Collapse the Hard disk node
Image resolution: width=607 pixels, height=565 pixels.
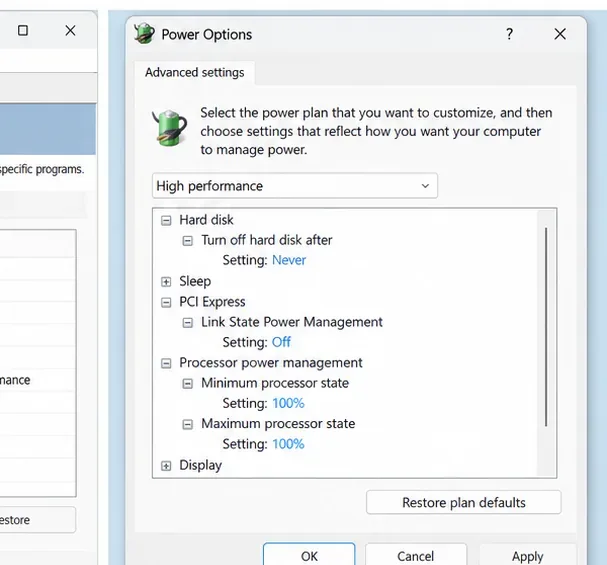166,221
